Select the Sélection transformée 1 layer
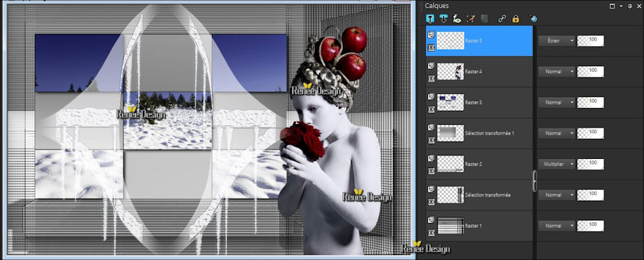 480,133
